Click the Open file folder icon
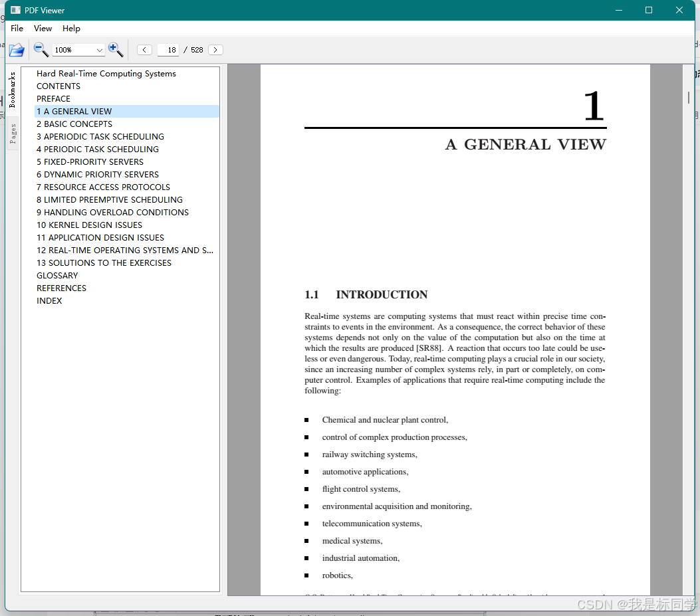 [17, 50]
